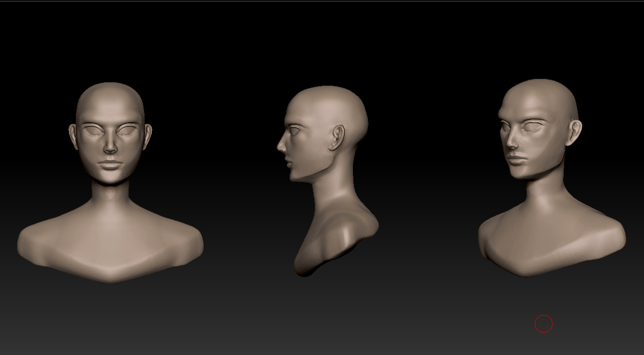
Task: Click the forehead of the front-view bust
Action: pos(110,104)
